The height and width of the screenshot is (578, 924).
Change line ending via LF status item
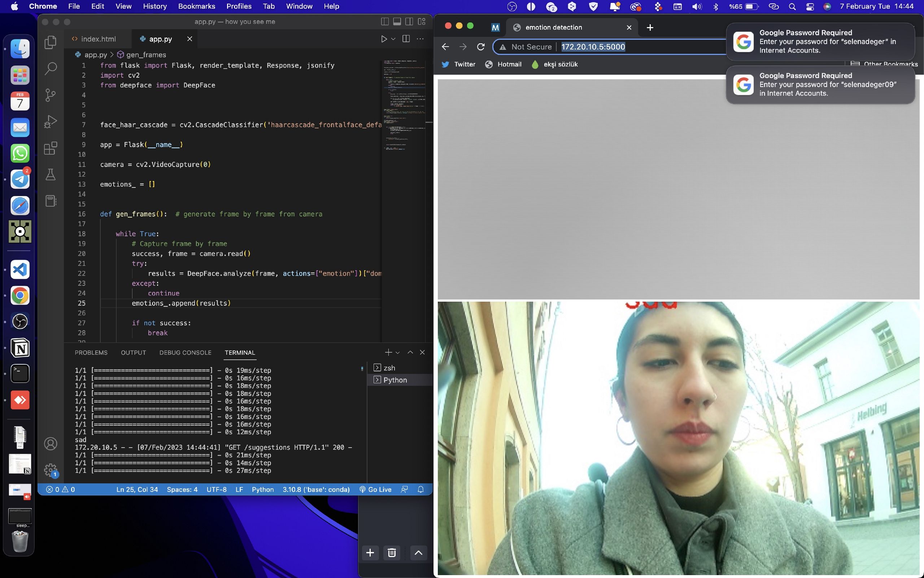tap(239, 489)
